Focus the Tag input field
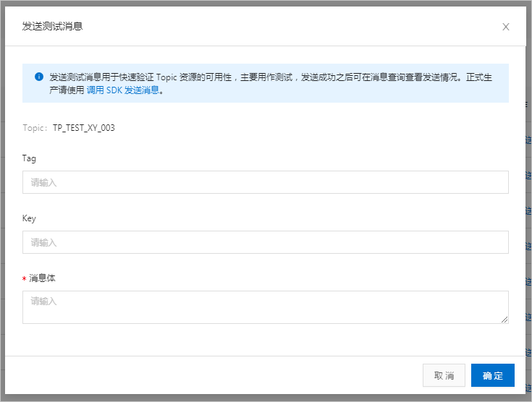Screen dimensions: 532x402 click(266, 182)
